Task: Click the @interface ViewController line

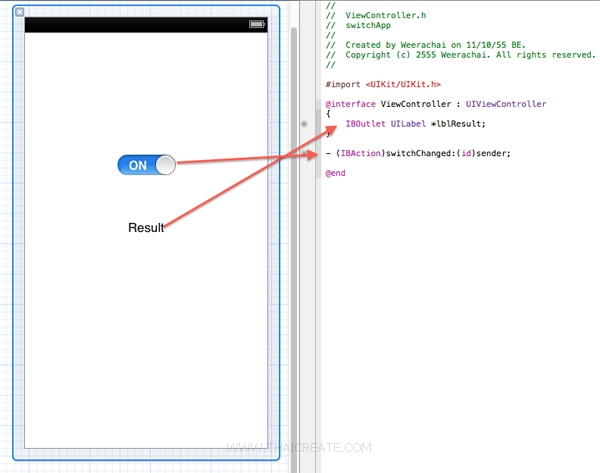Action: point(436,104)
